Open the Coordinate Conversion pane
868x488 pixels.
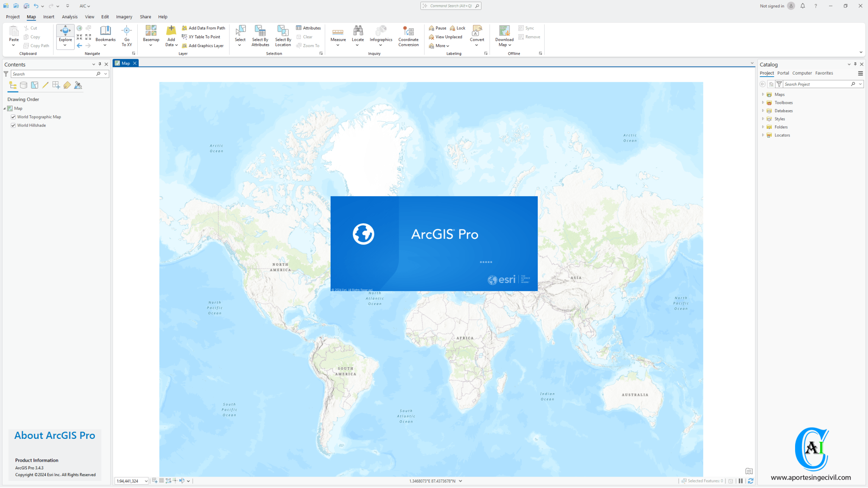pyautogui.click(x=408, y=36)
